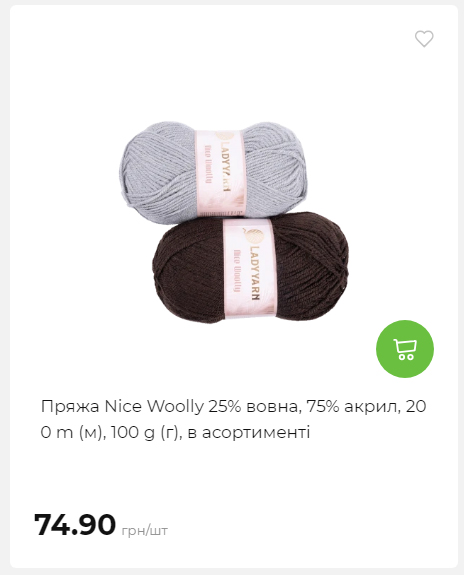Click the word 'Пряжа' in the product name
This screenshot has height=575, width=464.
70,407
